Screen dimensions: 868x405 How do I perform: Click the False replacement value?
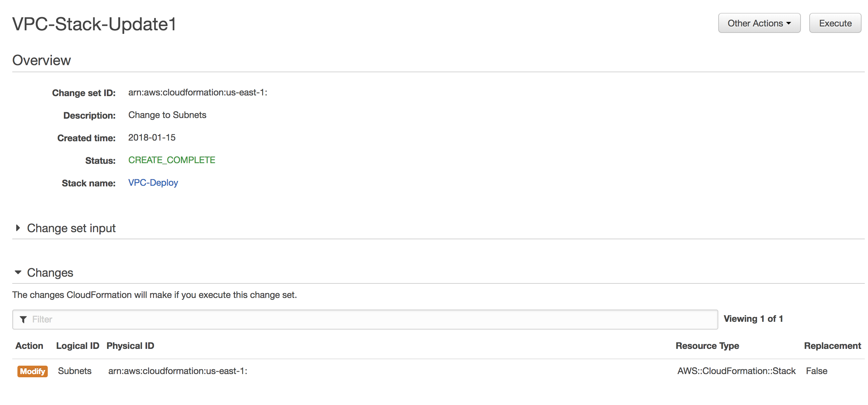816,371
